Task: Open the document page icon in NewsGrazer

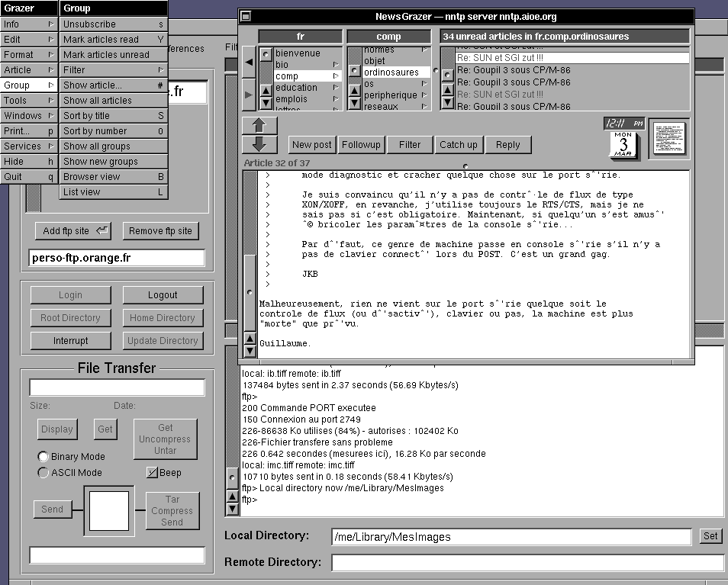Action: [x=669, y=138]
